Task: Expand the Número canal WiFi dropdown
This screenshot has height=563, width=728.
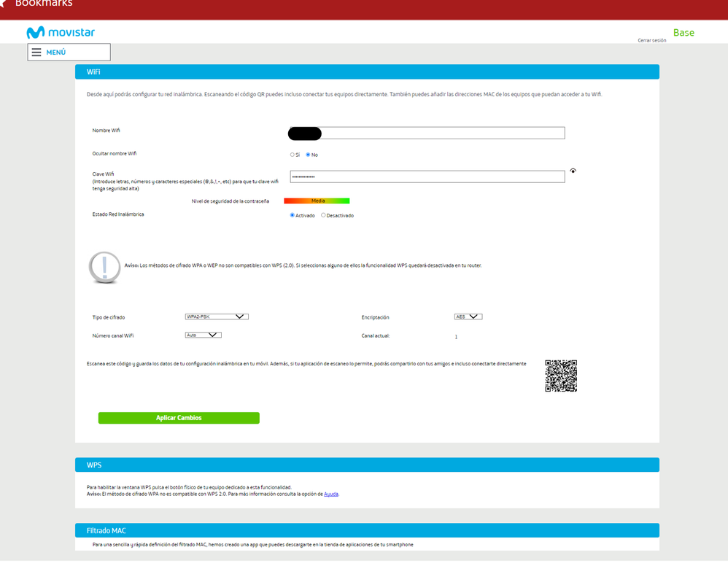Action: pyautogui.click(x=203, y=335)
